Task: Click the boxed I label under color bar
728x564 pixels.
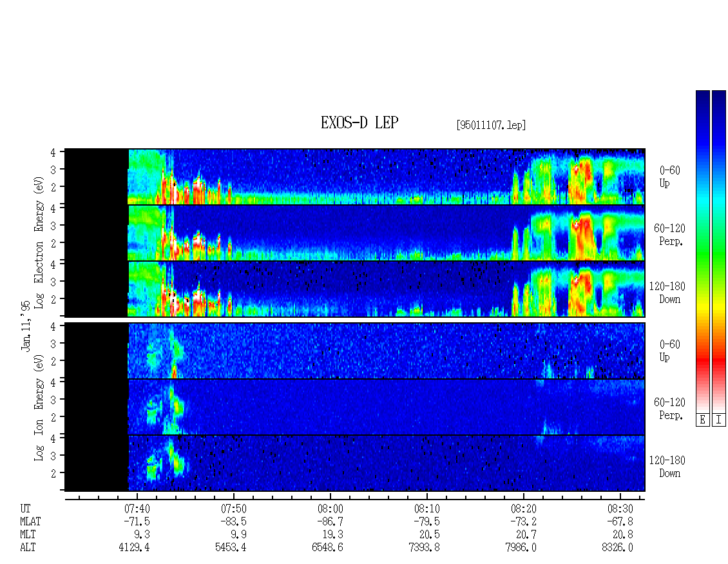Action: [x=719, y=420]
